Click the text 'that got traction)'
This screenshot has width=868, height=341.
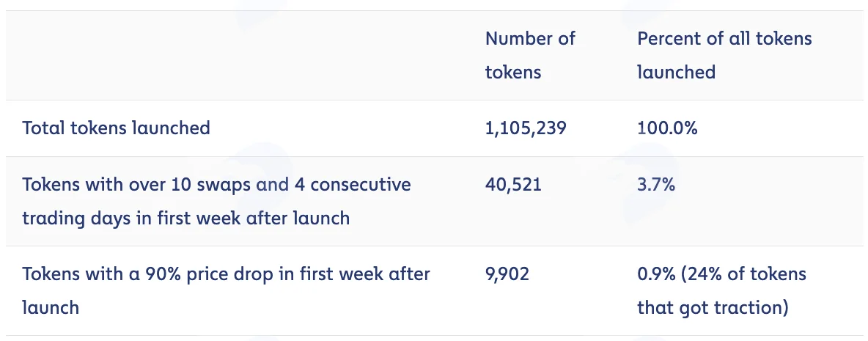pyautogui.click(x=713, y=307)
